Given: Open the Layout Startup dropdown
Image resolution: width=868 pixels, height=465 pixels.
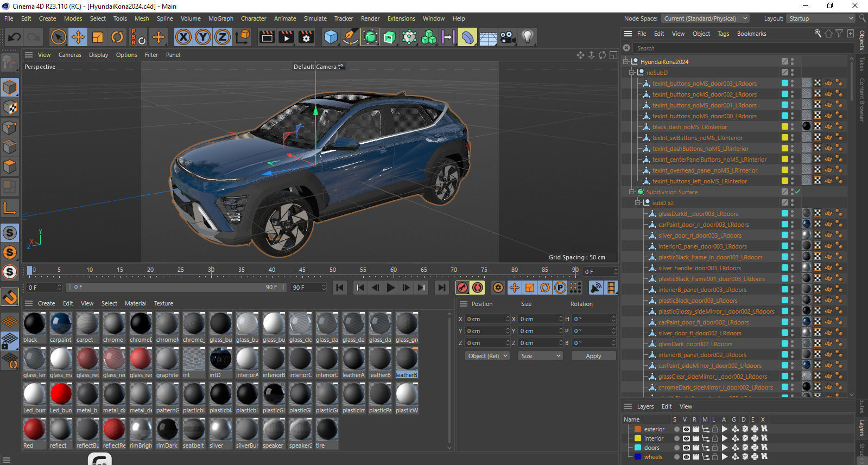Looking at the screenshot, I should coord(820,18).
